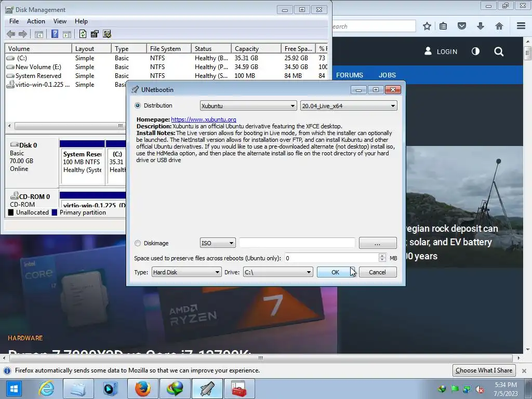Image resolution: width=532 pixels, height=399 pixels.
Task: Select the Distribution radio button
Action: pos(138,105)
